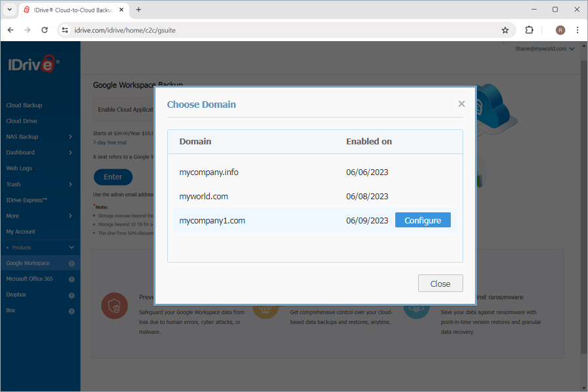Open Cloud Drive in sidebar
588x392 pixels.
point(22,121)
